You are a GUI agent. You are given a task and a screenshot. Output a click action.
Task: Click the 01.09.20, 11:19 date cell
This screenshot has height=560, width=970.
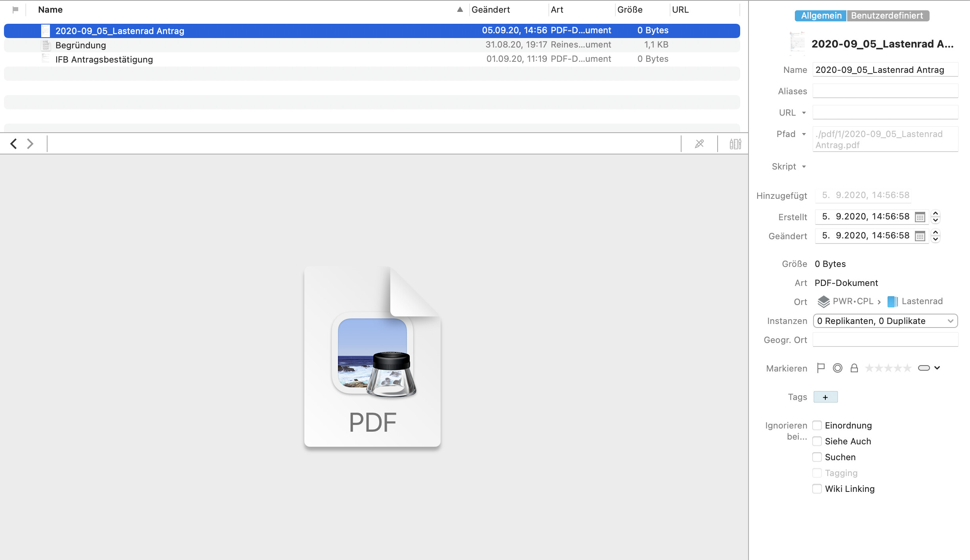point(517,59)
